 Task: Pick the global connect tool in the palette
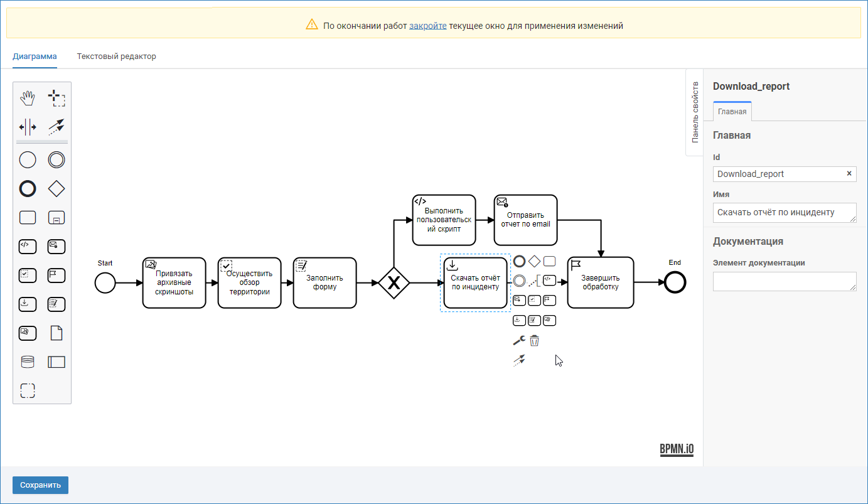click(x=56, y=127)
